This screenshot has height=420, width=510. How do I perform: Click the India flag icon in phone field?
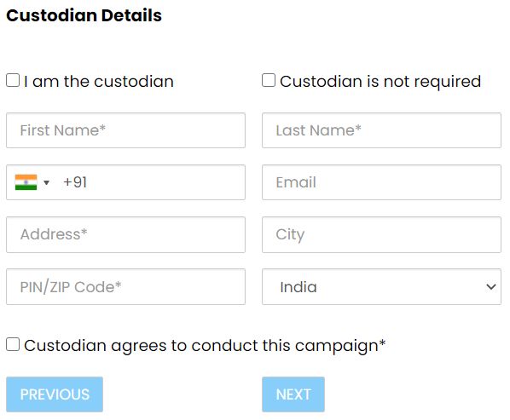coord(26,182)
